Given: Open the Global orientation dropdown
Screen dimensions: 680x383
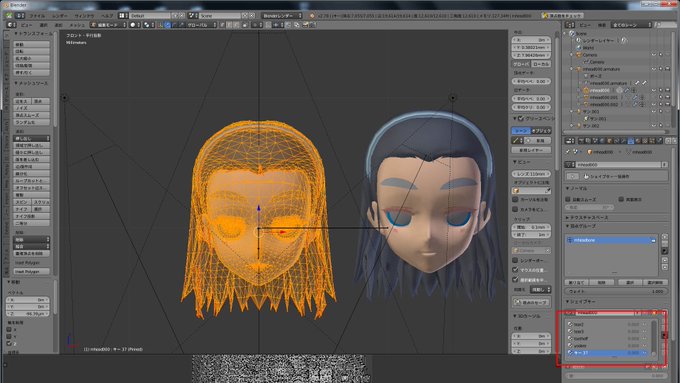Looking at the screenshot, I should tap(202, 25).
